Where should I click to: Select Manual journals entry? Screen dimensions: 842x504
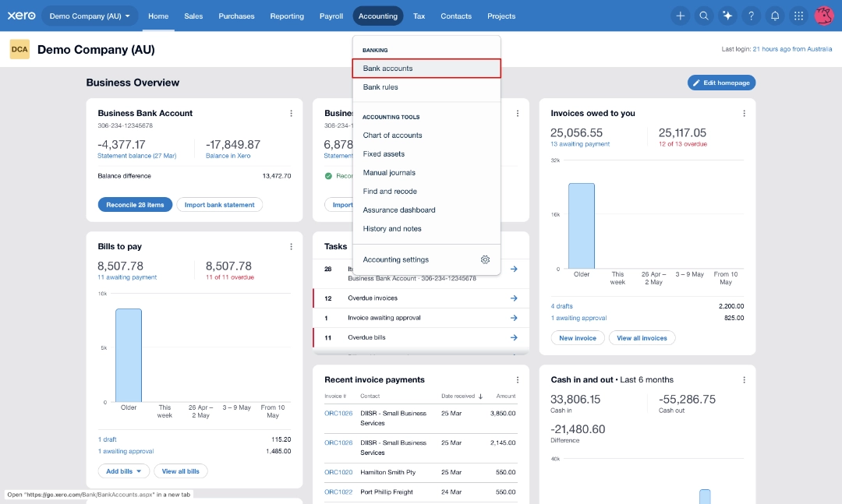coord(426,173)
